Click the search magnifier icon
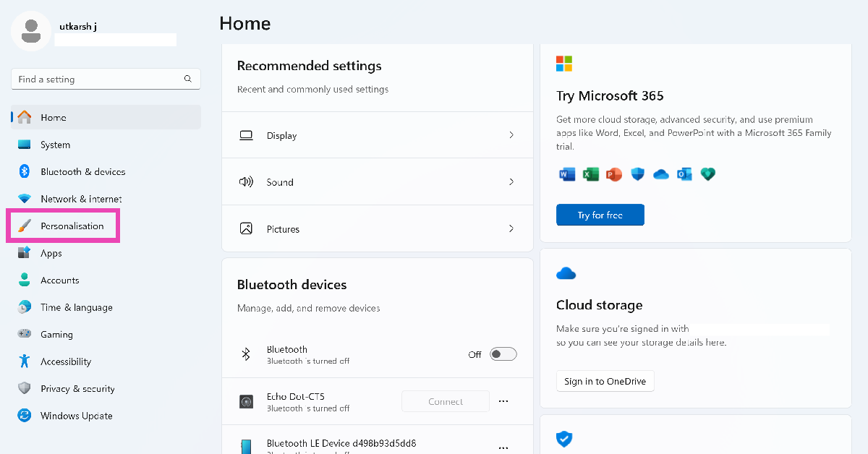 [x=188, y=79]
